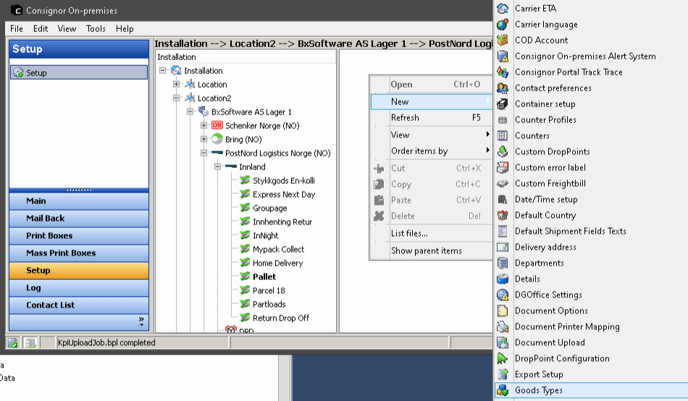The width and height of the screenshot is (688, 401).
Task: Open the Tools menu
Action: [x=95, y=29]
